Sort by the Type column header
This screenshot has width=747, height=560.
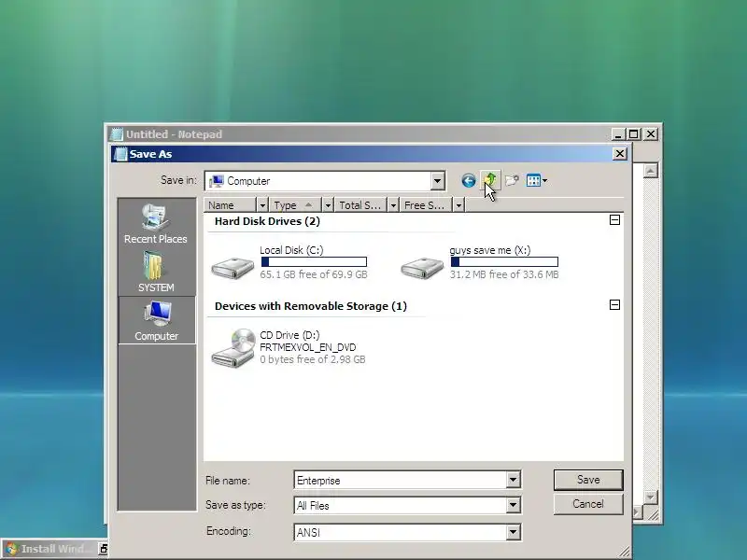pyautogui.click(x=295, y=205)
